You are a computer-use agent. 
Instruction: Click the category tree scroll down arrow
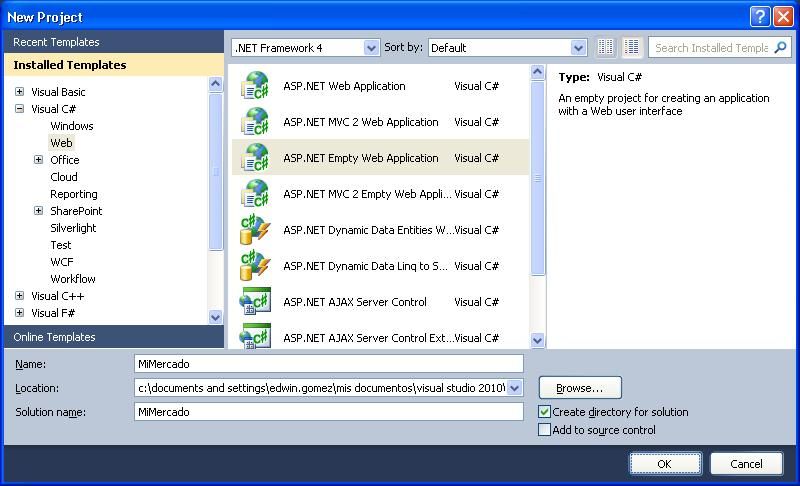pos(215,317)
